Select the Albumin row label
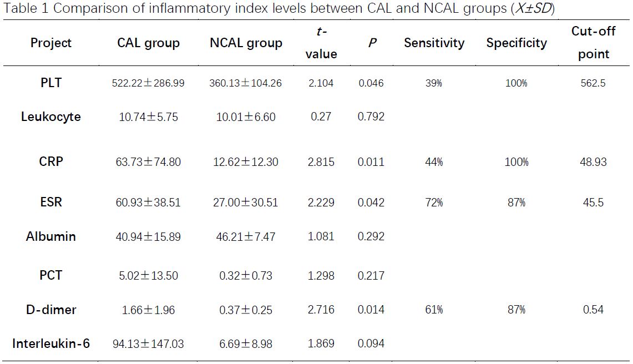The height and width of the screenshot is (364, 633). [x=51, y=236]
